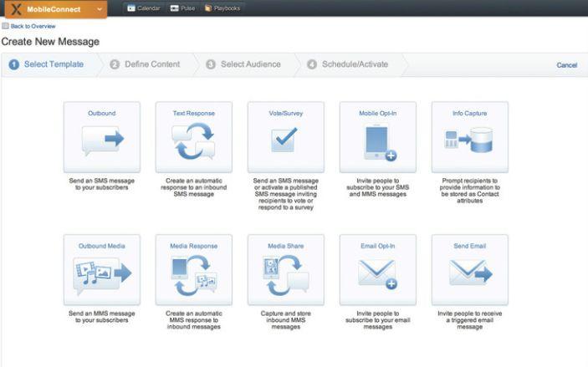Viewport: 588px width, 367px height.
Task: Select the Email Opt-In envelope icon
Action: [x=377, y=274]
